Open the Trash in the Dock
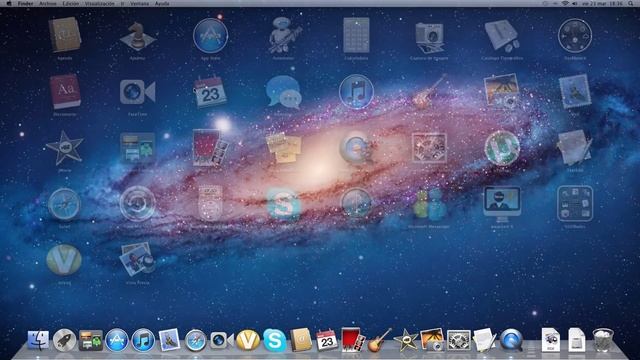Viewport: 640px width, 360px height. pyautogui.click(x=603, y=340)
